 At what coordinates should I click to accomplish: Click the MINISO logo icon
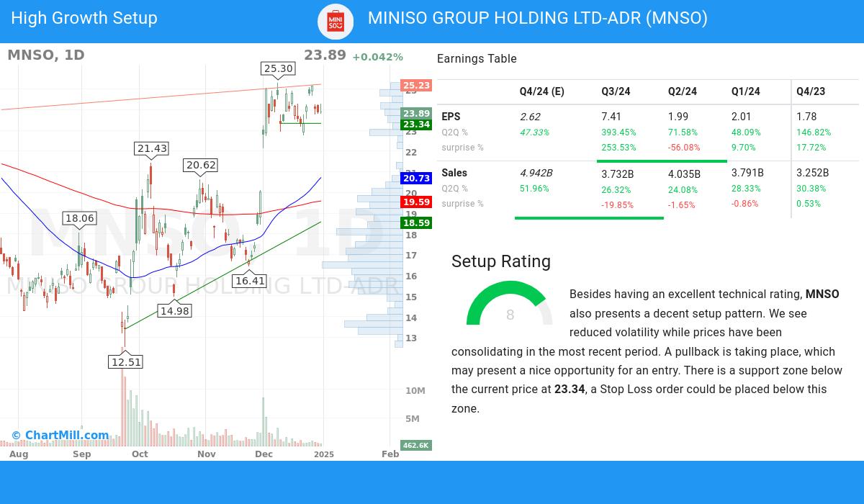(336, 21)
